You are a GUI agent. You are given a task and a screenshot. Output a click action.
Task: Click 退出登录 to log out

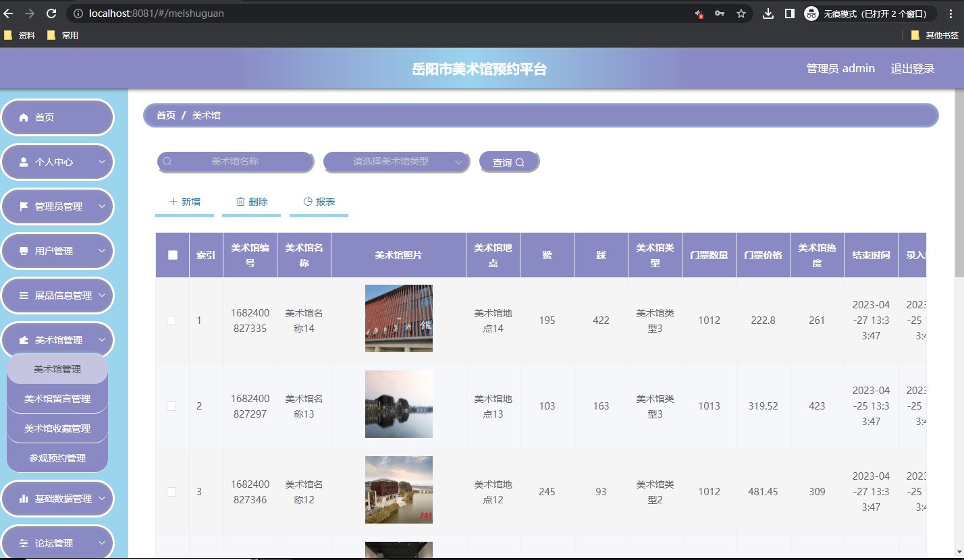pos(913,68)
